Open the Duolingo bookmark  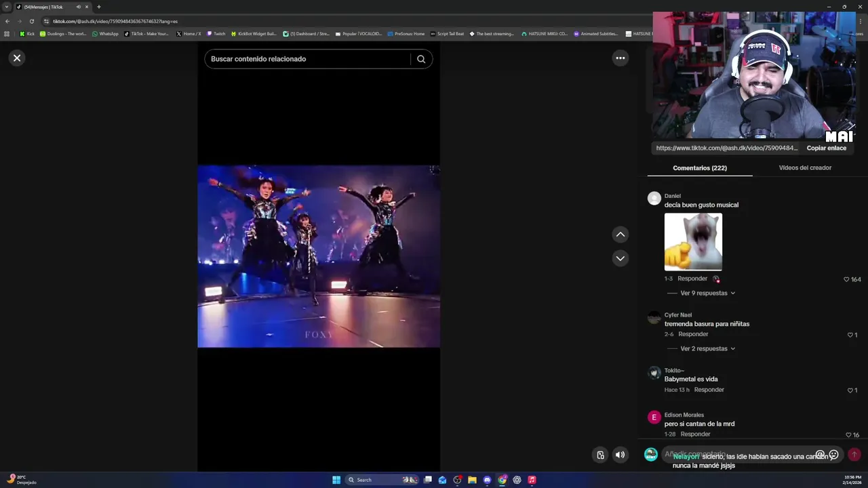63,33
